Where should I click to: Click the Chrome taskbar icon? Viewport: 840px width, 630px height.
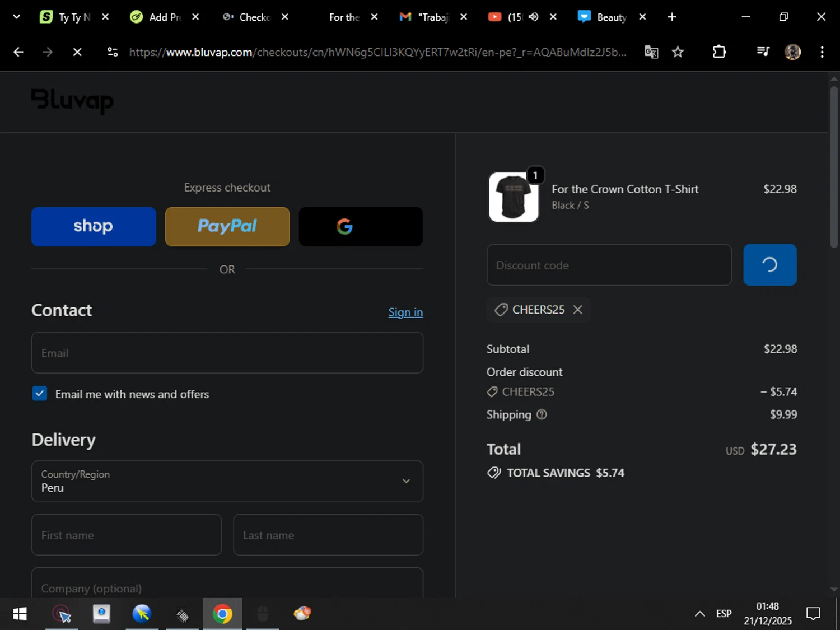(x=222, y=614)
